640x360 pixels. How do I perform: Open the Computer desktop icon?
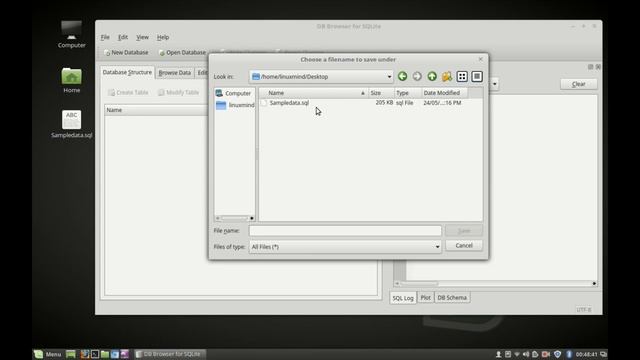pyautogui.click(x=71, y=34)
